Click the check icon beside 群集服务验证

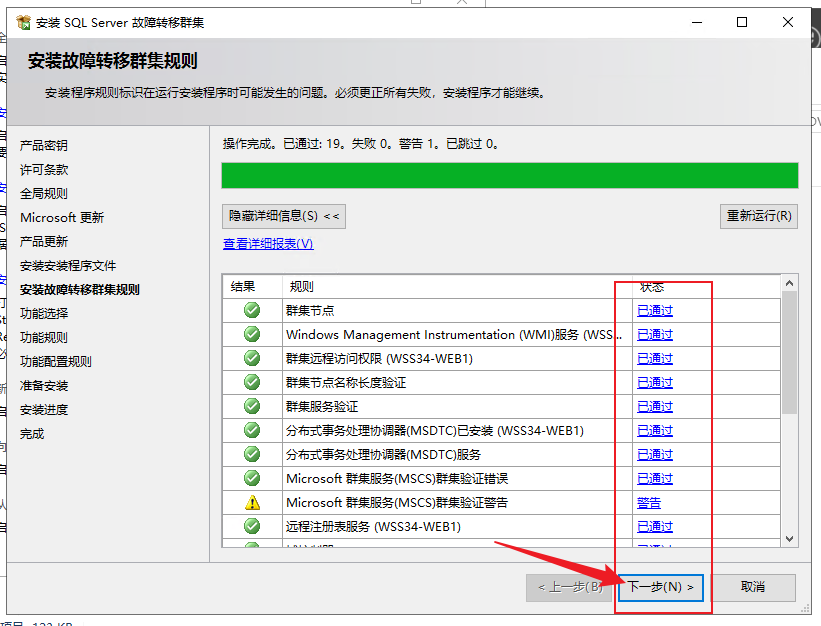tap(252, 406)
